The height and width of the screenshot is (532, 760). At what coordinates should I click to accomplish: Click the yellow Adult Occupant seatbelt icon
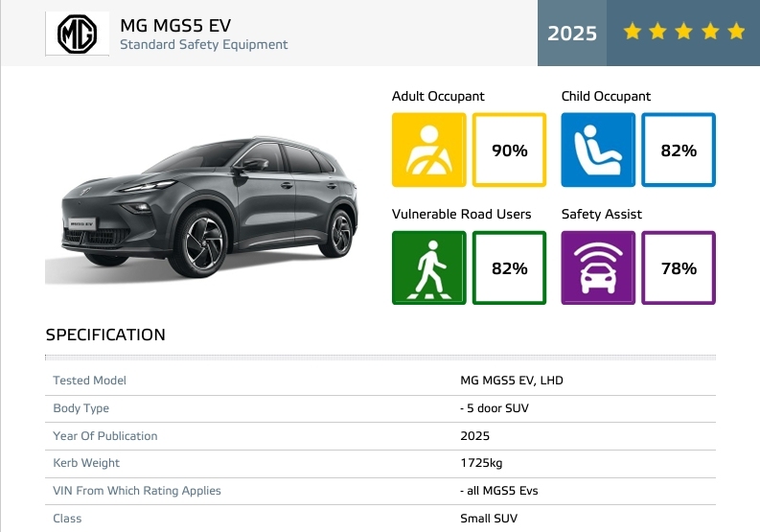point(429,150)
